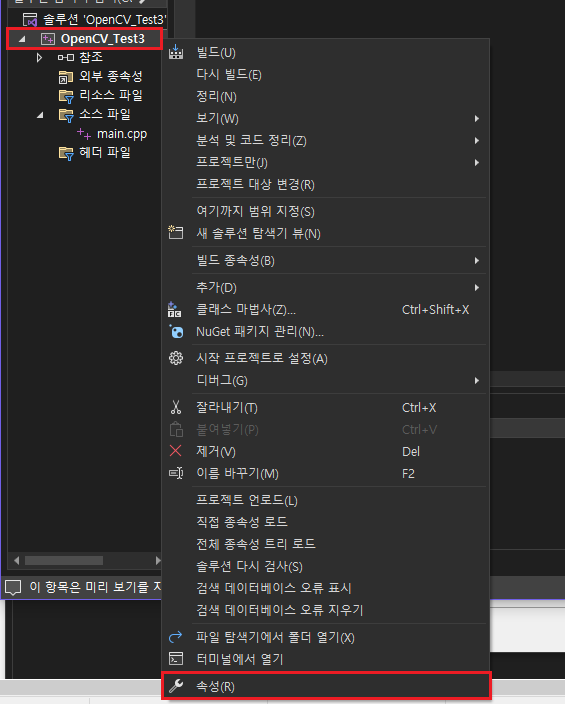Click the solution icon for 솔루션 'OpenCV_Test3'
The width and height of the screenshot is (565, 704).
click(x=30, y=20)
